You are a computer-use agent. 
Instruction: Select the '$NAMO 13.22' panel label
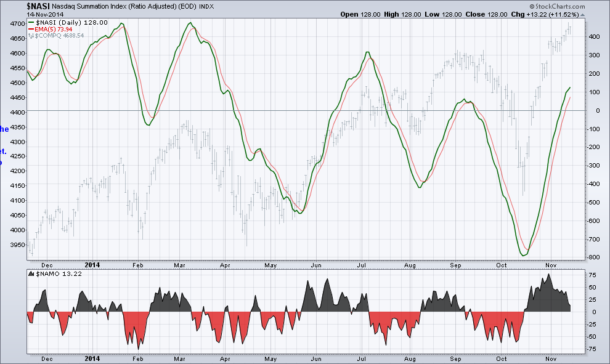[x=59, y=274]
